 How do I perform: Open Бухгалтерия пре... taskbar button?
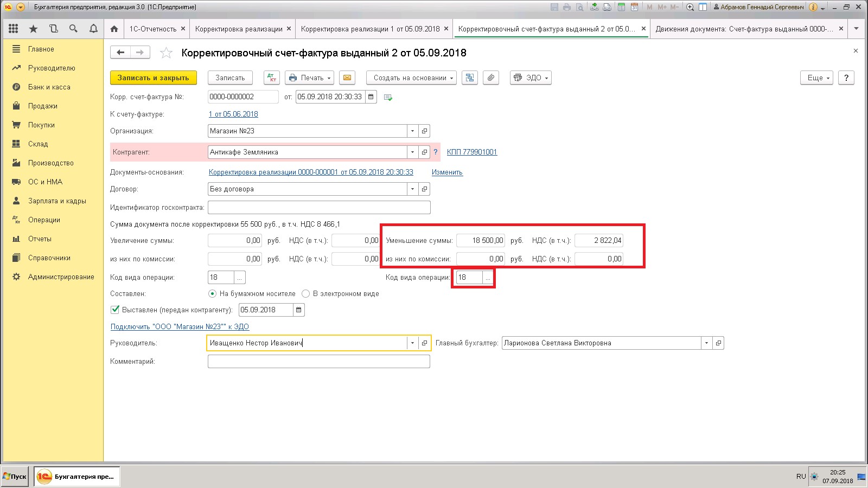point(76,477)
